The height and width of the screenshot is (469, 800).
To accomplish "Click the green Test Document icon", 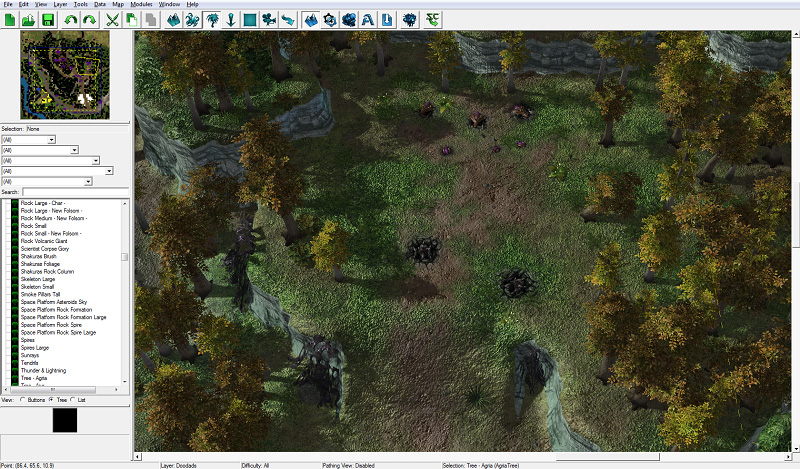I will coord(433,20).
